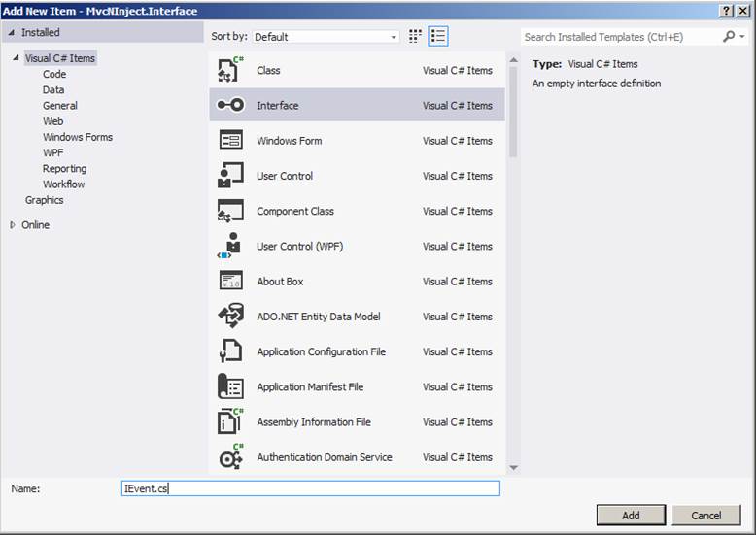Collapse the Visual C# Items node
Image resolution: width=756 pixels, height=535 pixels.
[x=16, y=58]
